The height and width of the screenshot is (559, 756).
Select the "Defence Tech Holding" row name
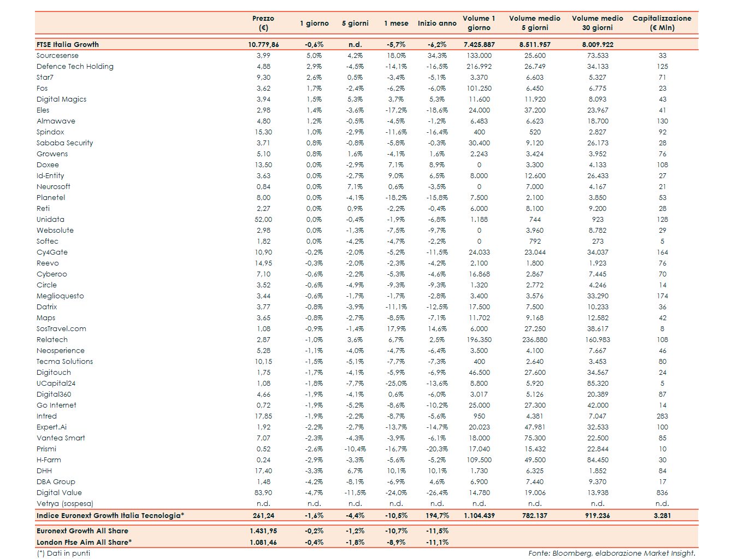[75, 66]
